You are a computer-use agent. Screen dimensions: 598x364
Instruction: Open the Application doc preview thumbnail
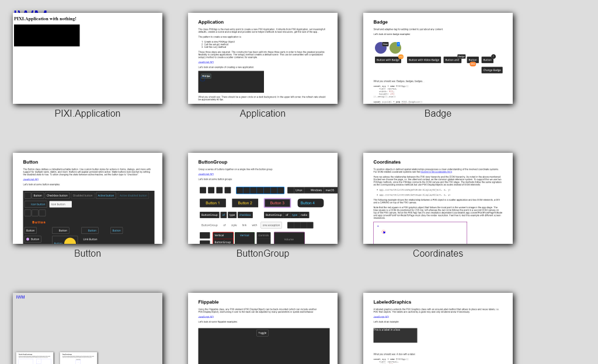point(262,58)
